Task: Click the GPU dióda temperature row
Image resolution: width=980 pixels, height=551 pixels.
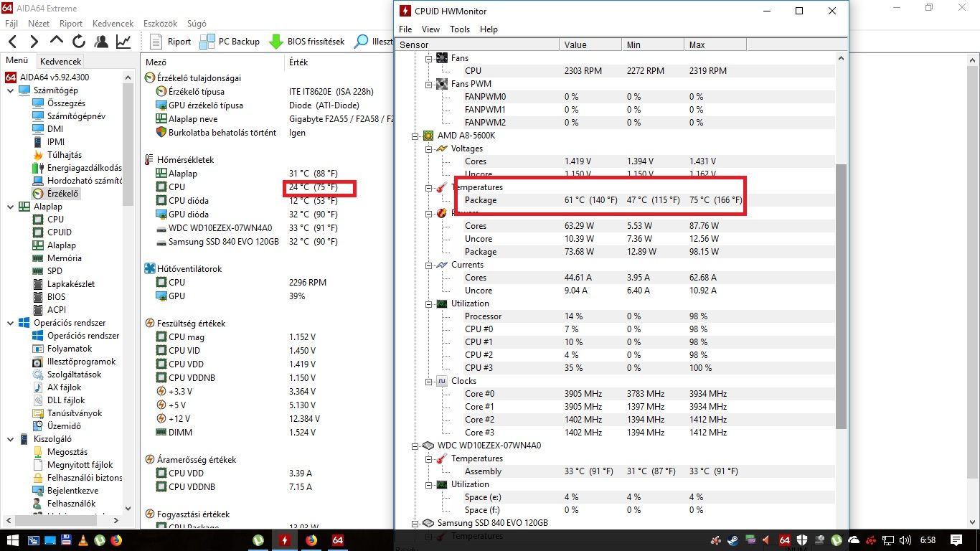Action: click(267, 215)
